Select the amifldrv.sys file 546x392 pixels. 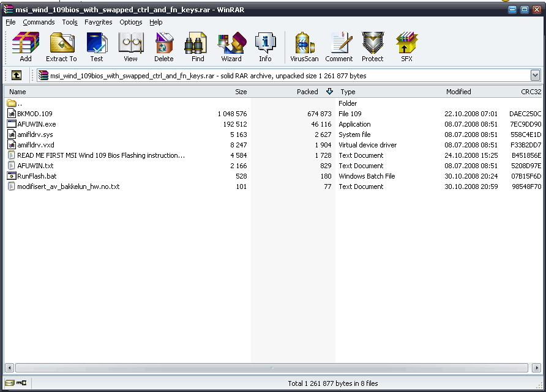click(30, 135)
